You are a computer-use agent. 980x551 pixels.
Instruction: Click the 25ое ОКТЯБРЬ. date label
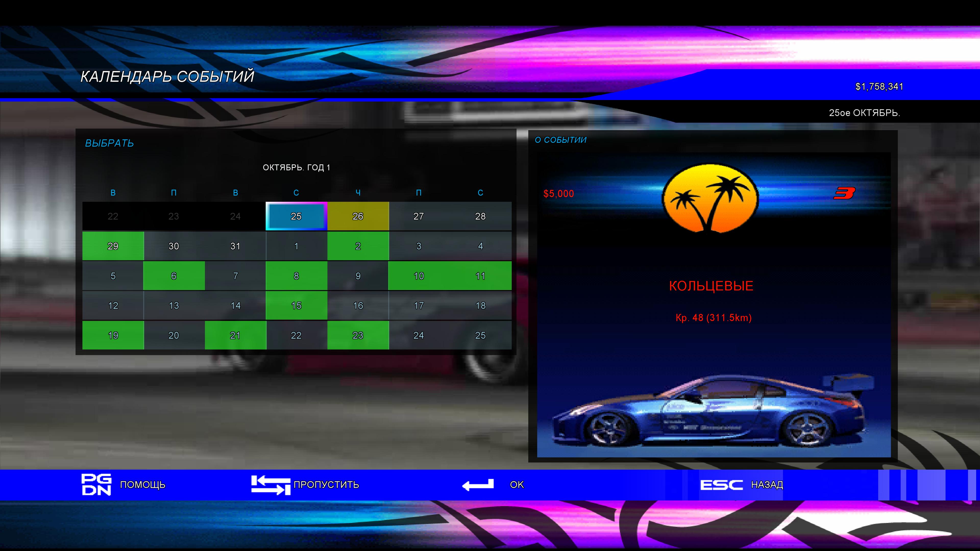864,113
